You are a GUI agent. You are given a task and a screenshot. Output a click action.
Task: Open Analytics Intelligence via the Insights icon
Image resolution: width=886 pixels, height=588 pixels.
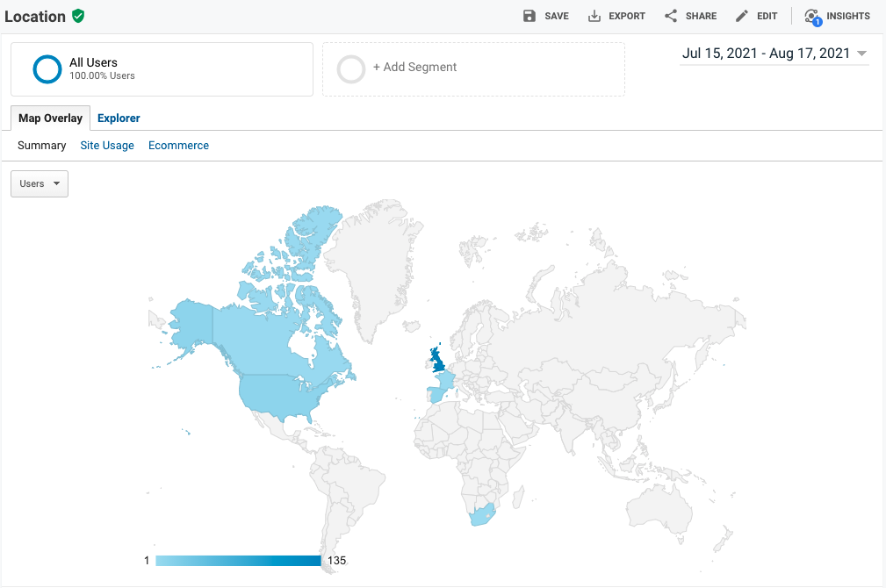click(x=810, y=16)
